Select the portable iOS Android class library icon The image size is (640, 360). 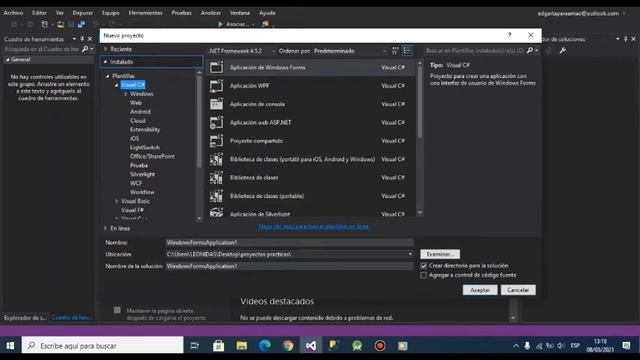pyautogui.click(x=216, y=159)
